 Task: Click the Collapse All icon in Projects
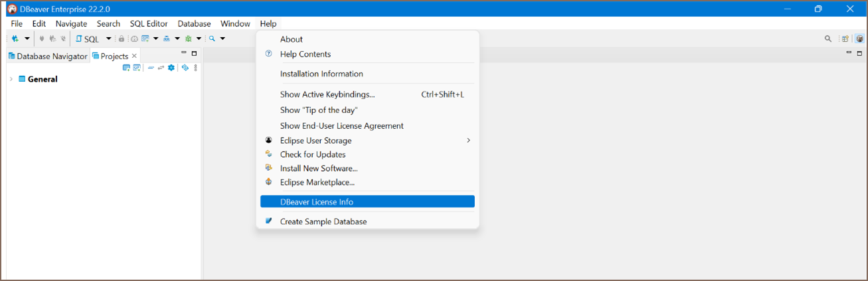151,67
